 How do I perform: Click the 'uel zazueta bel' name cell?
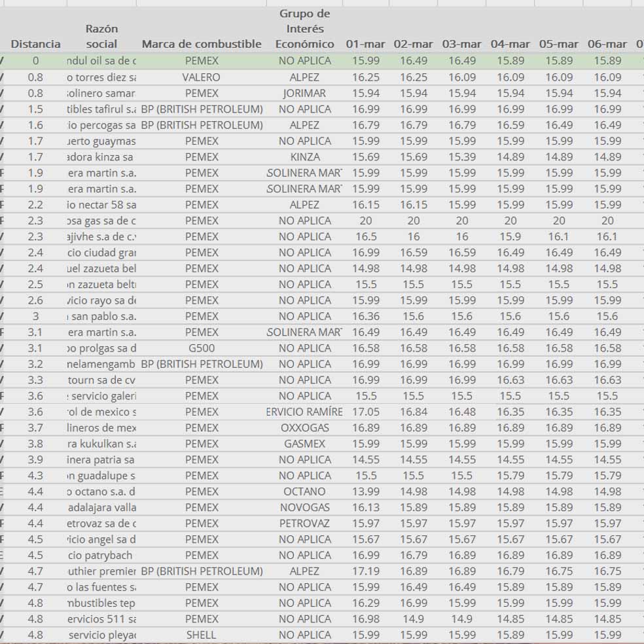coord(102,268)
